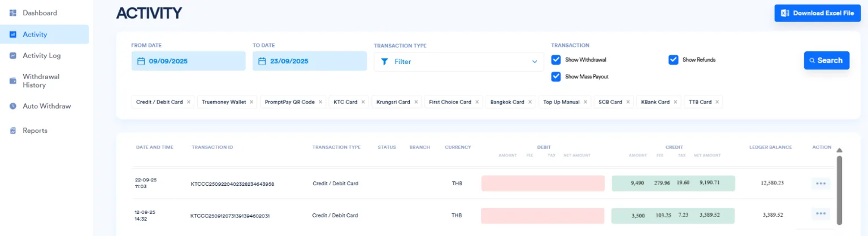Open Auto Withdraw clock icon
868x236 pixels.
13,106
